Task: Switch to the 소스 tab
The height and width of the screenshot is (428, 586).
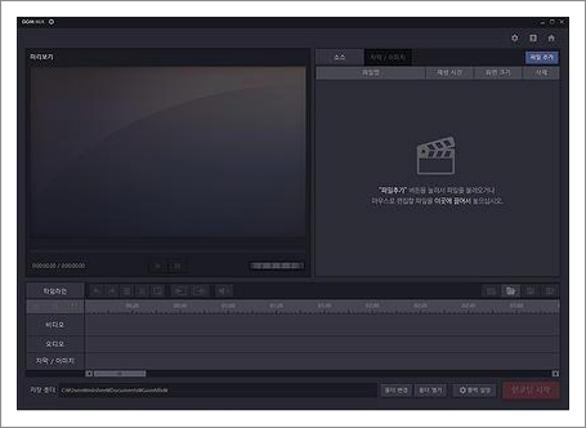Action: pyautogui.click(x=339, y=58)
